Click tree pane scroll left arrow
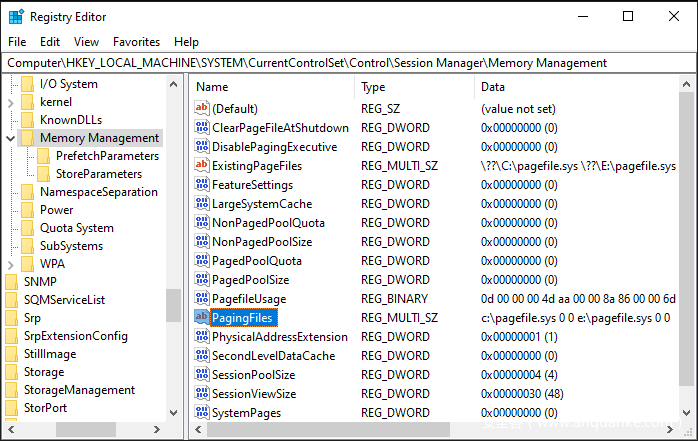This screenshot has width=698, height=441. click(x=11, y=429)
